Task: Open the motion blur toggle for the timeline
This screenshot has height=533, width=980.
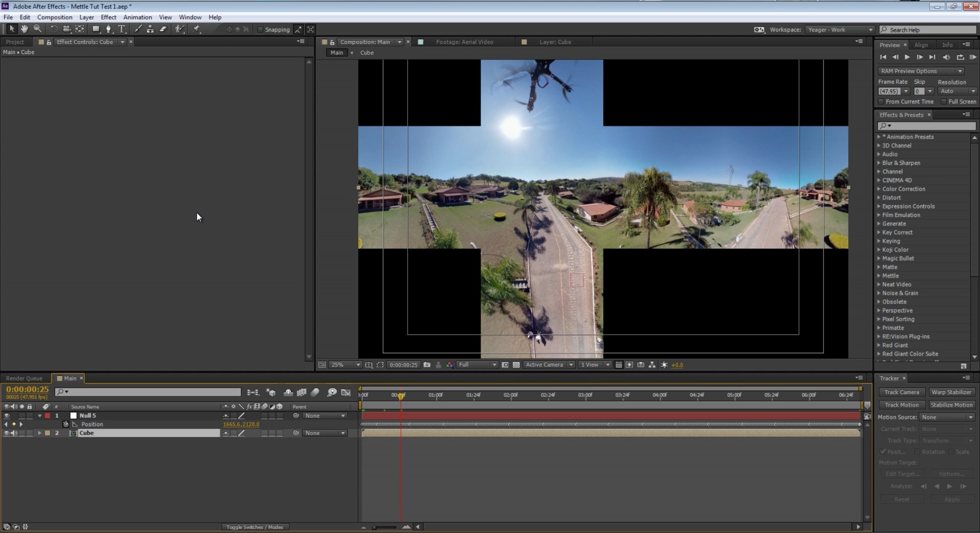Action: [315, 392]
